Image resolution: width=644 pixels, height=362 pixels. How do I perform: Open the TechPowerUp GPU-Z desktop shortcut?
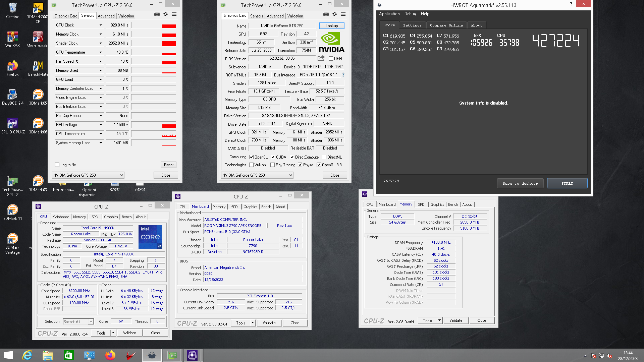13,186
